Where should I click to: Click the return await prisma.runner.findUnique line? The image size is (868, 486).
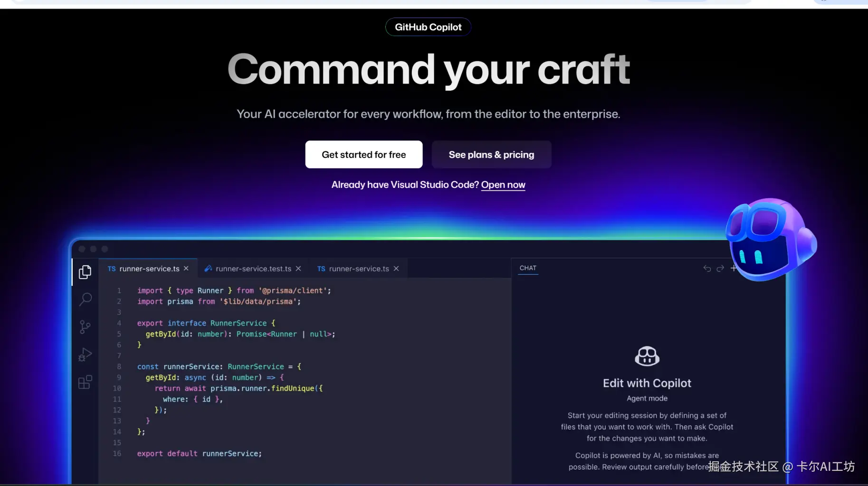(238, 388)
